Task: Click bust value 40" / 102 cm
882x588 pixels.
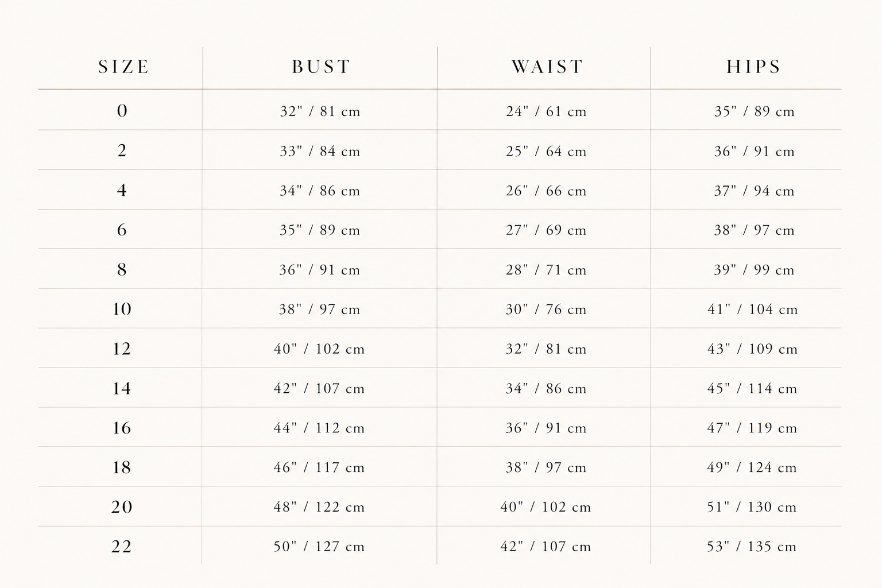Action: [319, 349]
